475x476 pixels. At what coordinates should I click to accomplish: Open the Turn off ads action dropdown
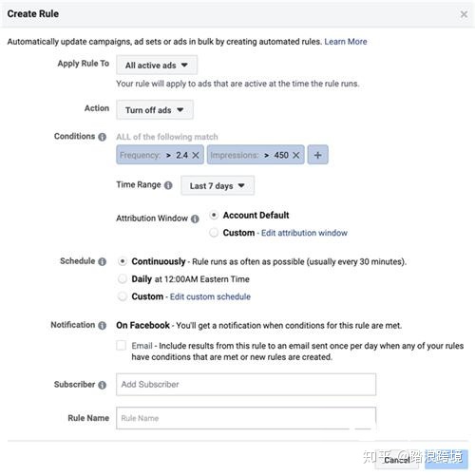pos(155,110)
